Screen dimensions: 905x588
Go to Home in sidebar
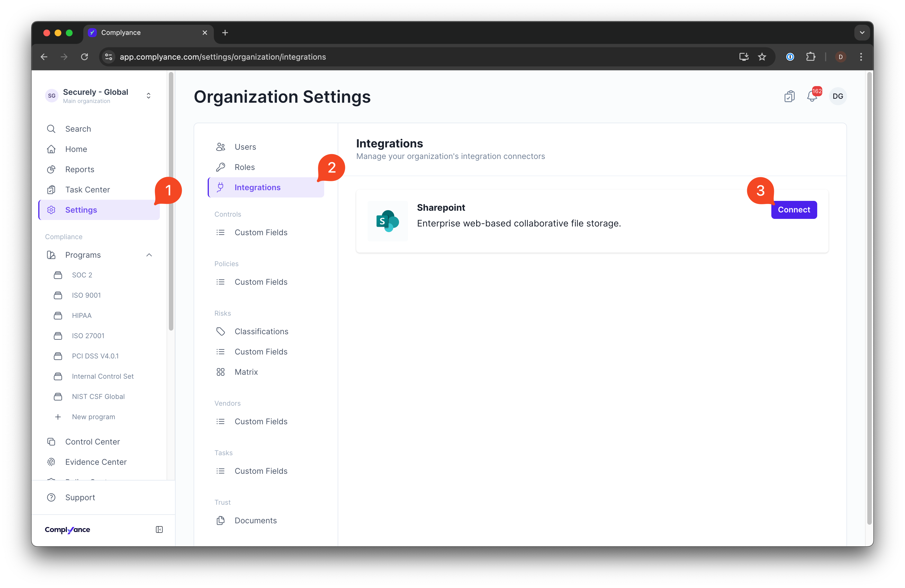click(x=99, y=149)
